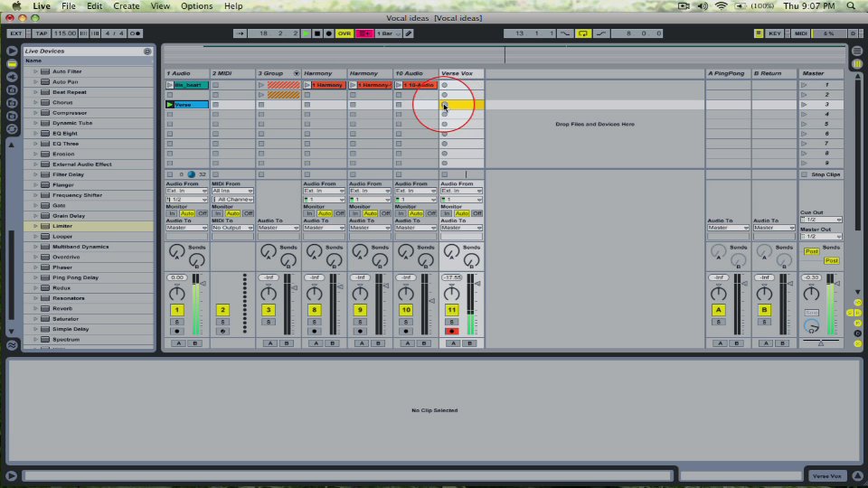Toggle return A PingPong activator
868x488 pixels.
click(718, 310)
